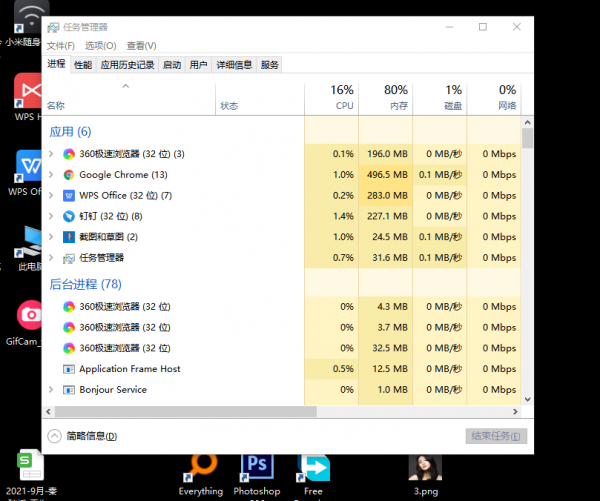Viewport: 600px width, 501px height.
Task: Click the 钉钉 process icon
Action: click(x=69, y=216)
